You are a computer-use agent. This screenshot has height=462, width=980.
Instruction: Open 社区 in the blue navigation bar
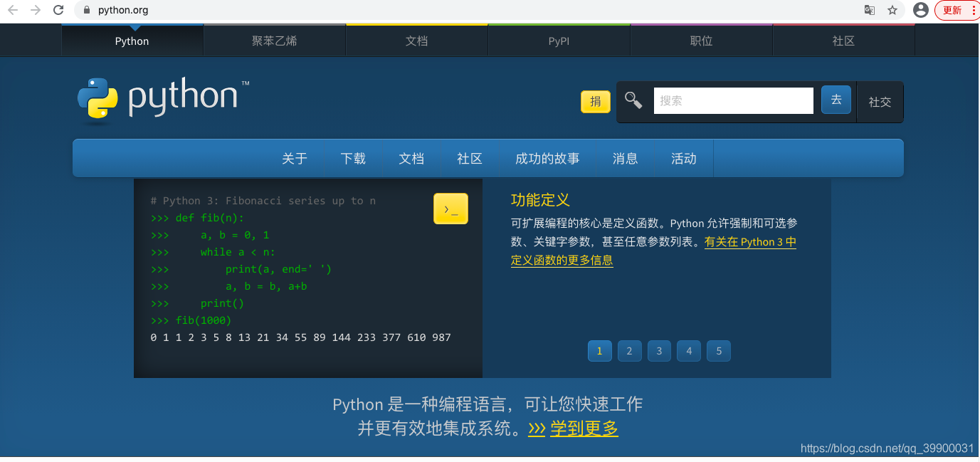[470, 158]
